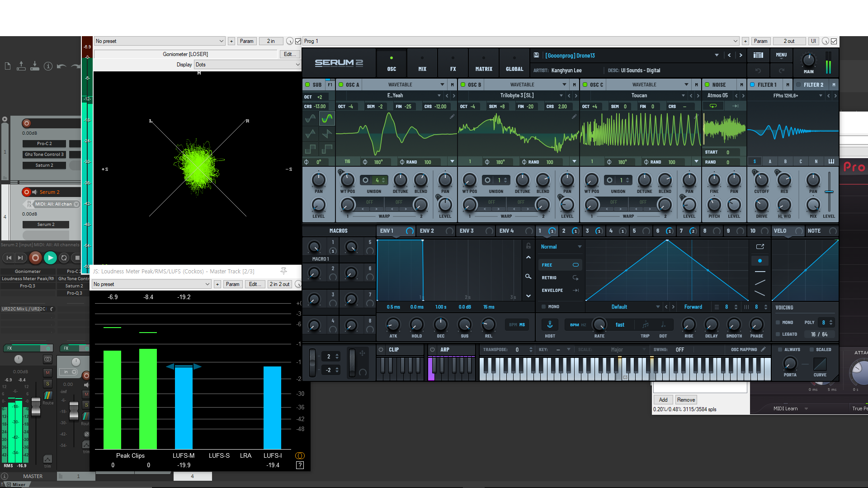The width and height of the screenshot is (868, 488).
Task: Adjust the filter LEVEL vertical slider
Action: [829, 192]
